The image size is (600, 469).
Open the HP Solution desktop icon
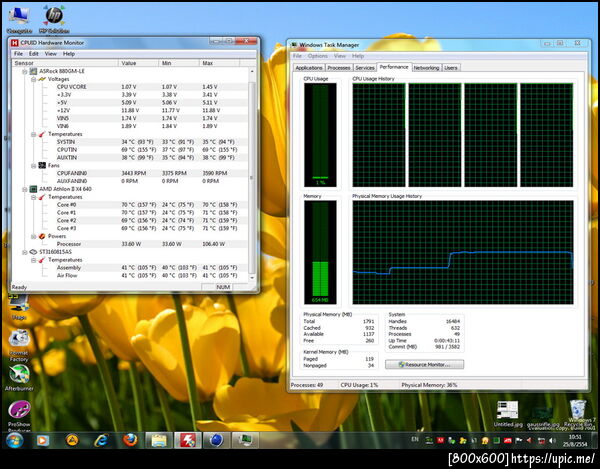point(54,19)
